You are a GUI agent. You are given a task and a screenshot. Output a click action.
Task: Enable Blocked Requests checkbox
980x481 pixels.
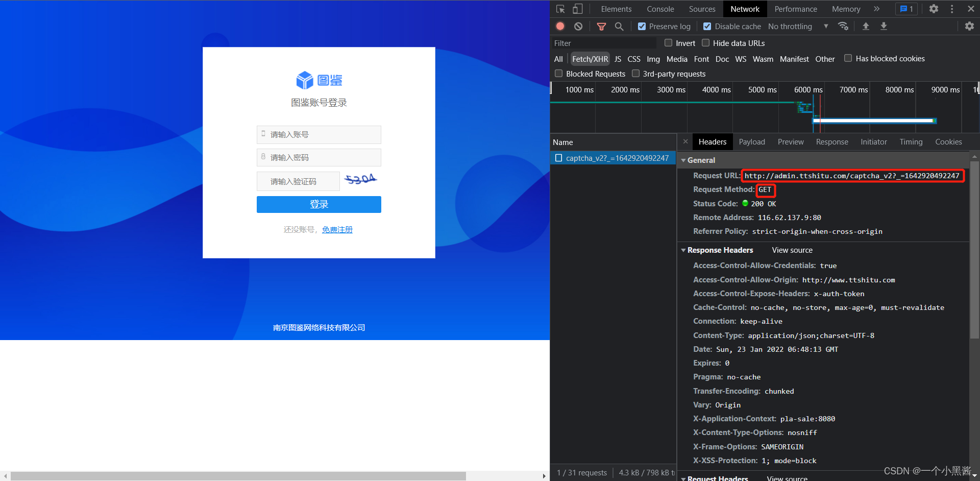click(x=559, y=74)
